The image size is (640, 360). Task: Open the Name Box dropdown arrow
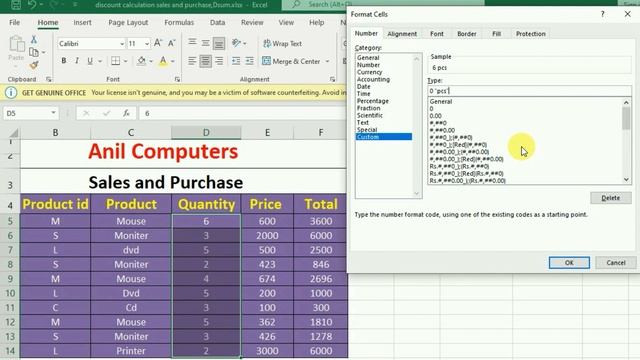53,113
